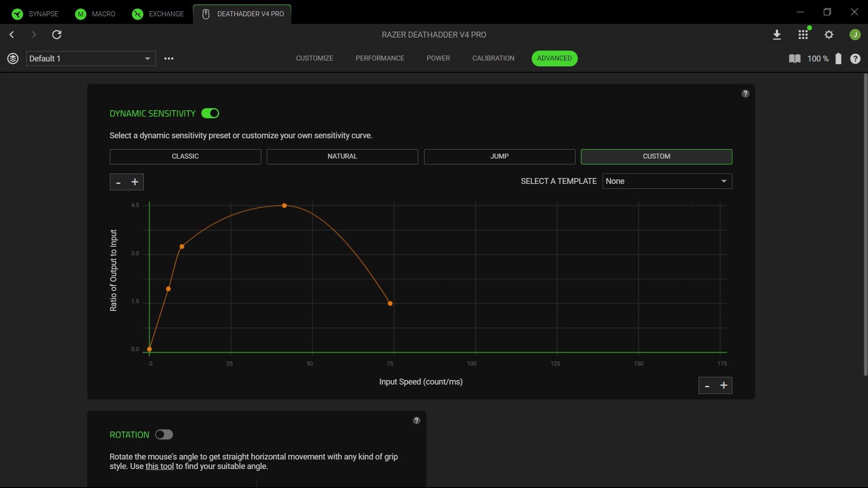Click the battery status icon
The width and height of the screenshot is (868, 488).
(839, 58)
